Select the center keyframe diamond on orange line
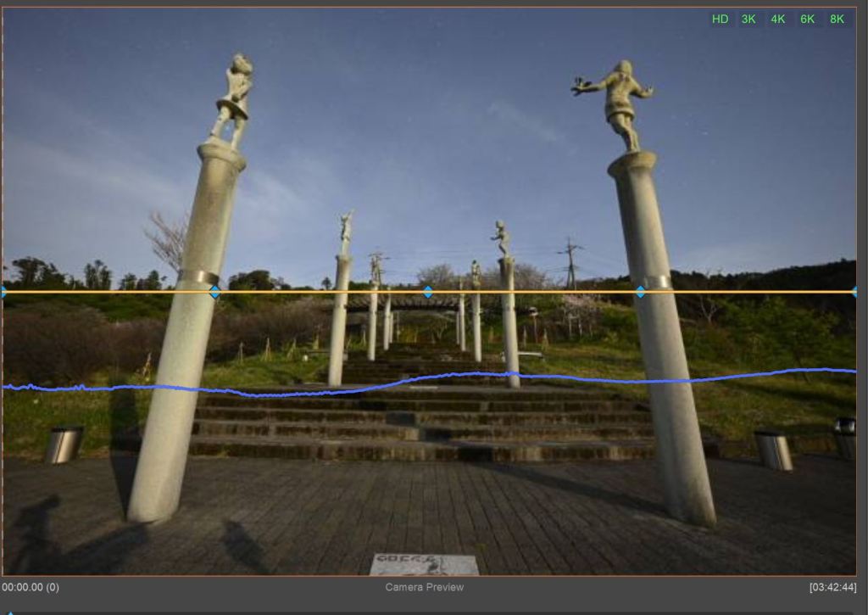This screenshot has height=615, width=868. [x=428, y=292]
